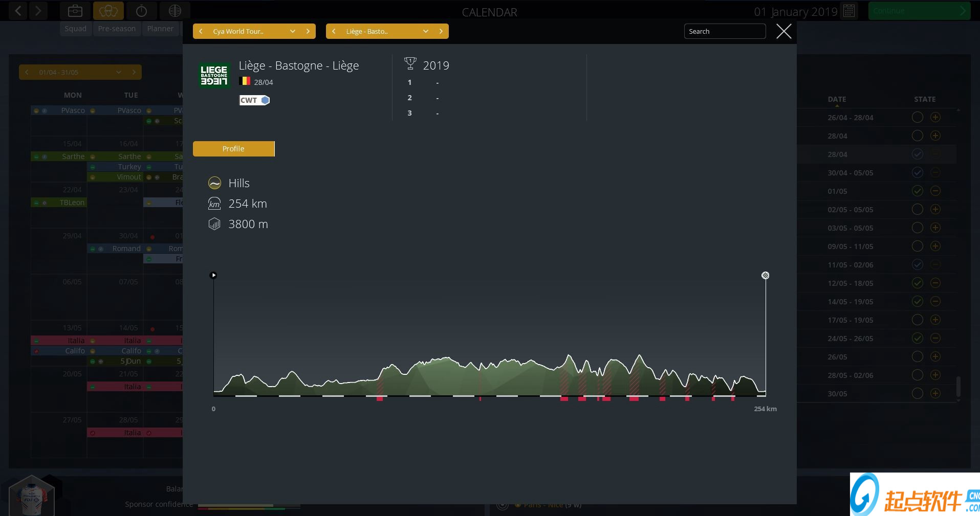Click the elevation gain icon

214,224
